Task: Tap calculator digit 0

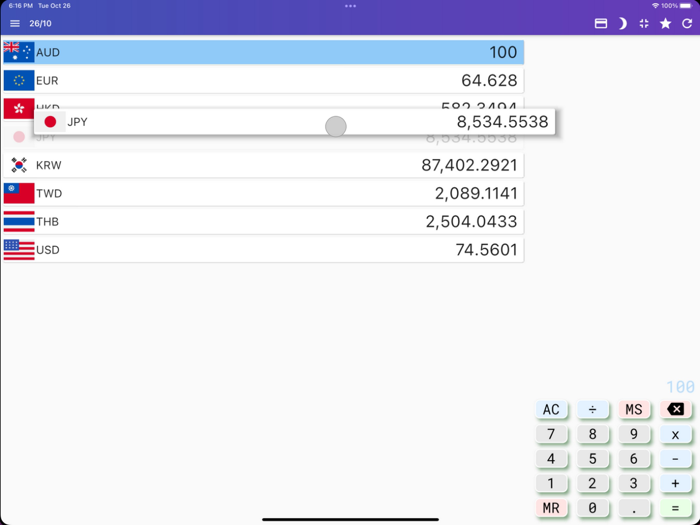Action: (592, 508)
